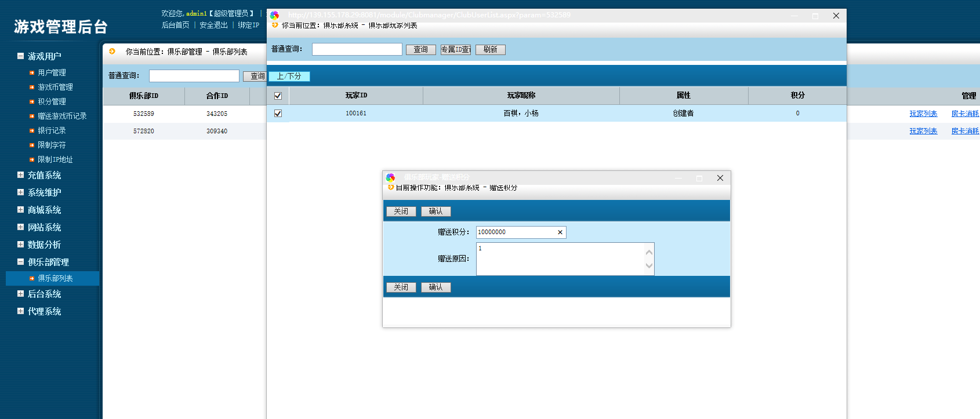Screen dimensions: 980x419
Task: Open the 后台首页 top menu link
Action: [175, 25]
